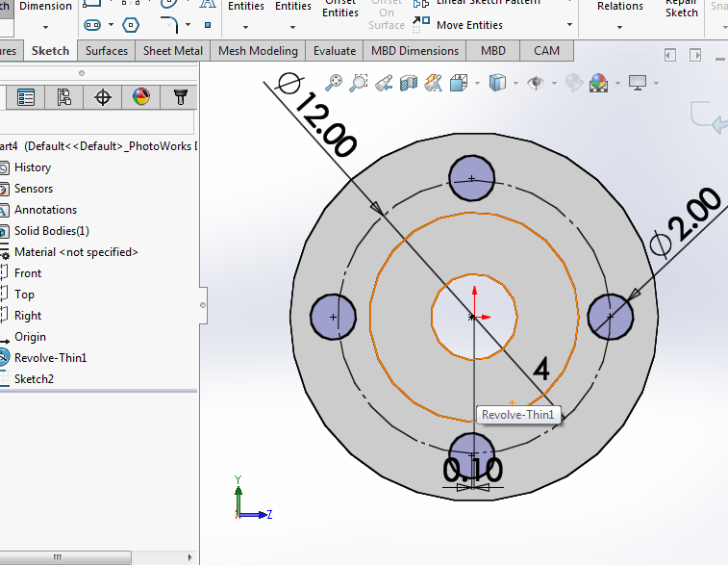Click the Ø12.00 diameter dimension

tap(318, 116)
